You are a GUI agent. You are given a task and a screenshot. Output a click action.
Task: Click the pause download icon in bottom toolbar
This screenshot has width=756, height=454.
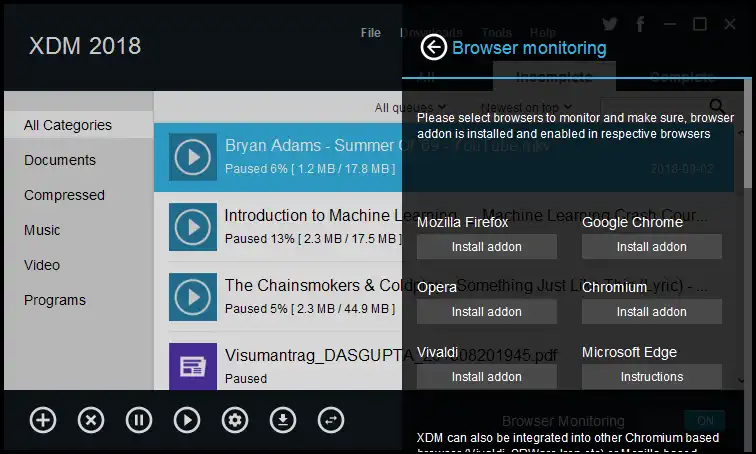tap(139, 420)
